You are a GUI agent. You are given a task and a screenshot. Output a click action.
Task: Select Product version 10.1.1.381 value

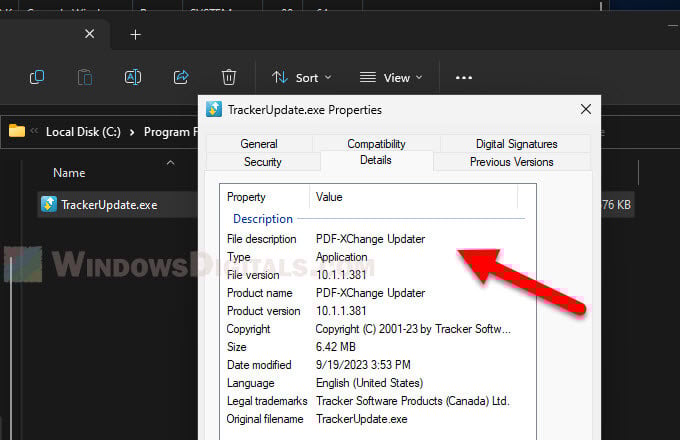(341, 311)
